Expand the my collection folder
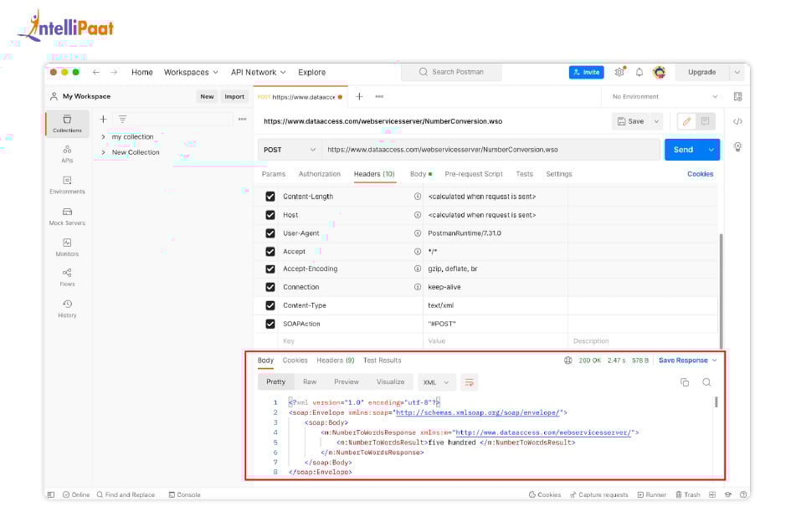This screenshot has width=796, height=532. [x=103, y=137]
